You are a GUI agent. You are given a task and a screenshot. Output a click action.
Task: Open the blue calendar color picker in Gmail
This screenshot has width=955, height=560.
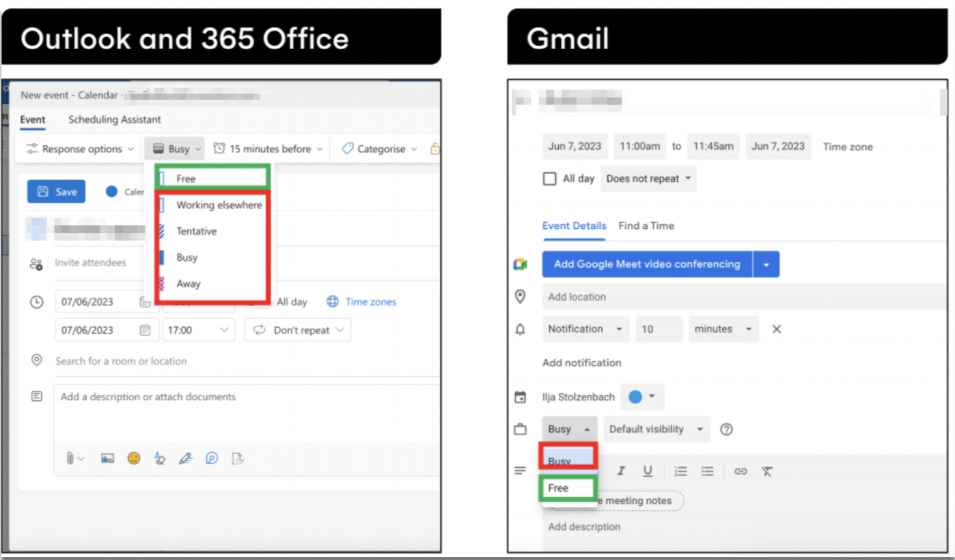[642, 397]
